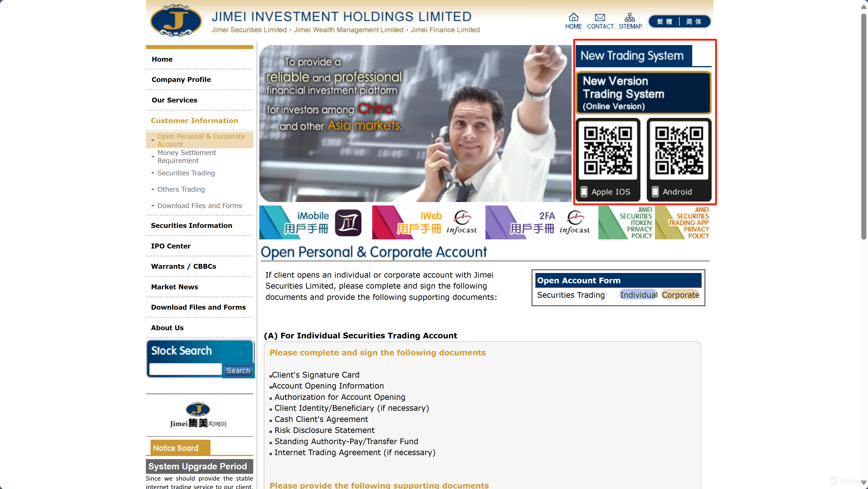Viewport: 868px width, 489px height.
Task: Select Market News from the sidebar menu
Action: [x=175, y=287]
